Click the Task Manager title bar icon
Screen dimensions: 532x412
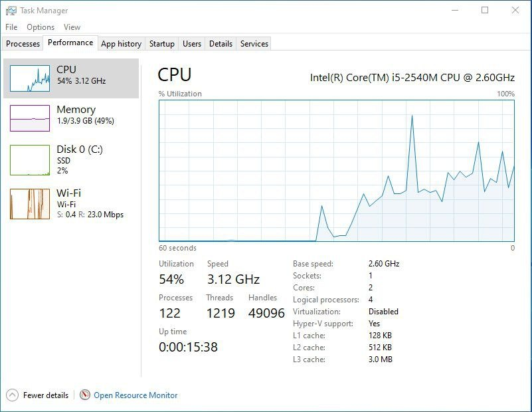11,11
